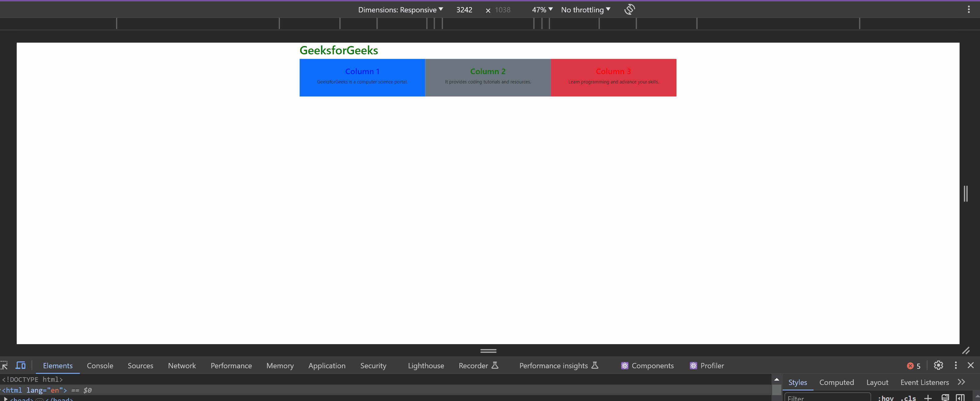
Task: Click the red error count badge
Action: pos(913,366)
